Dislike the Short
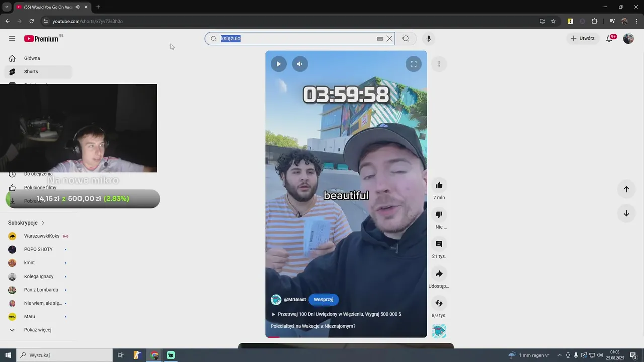 (439, 215)
